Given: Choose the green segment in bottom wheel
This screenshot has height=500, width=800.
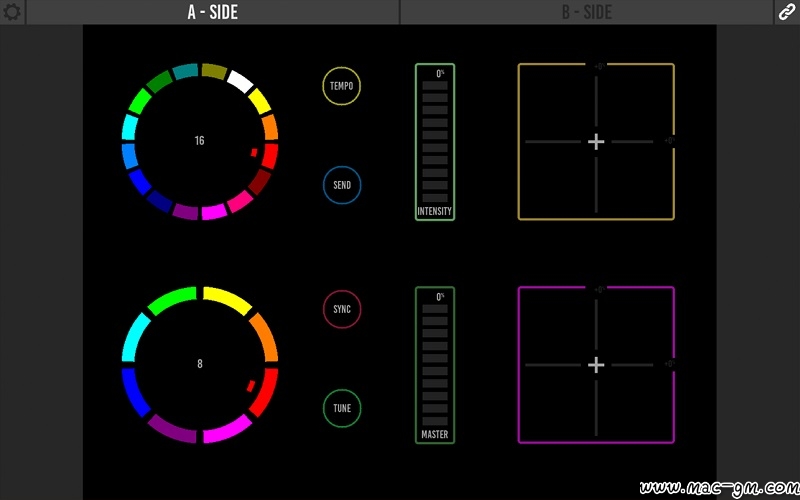Looking at the screenshot, I should point(171,299).
